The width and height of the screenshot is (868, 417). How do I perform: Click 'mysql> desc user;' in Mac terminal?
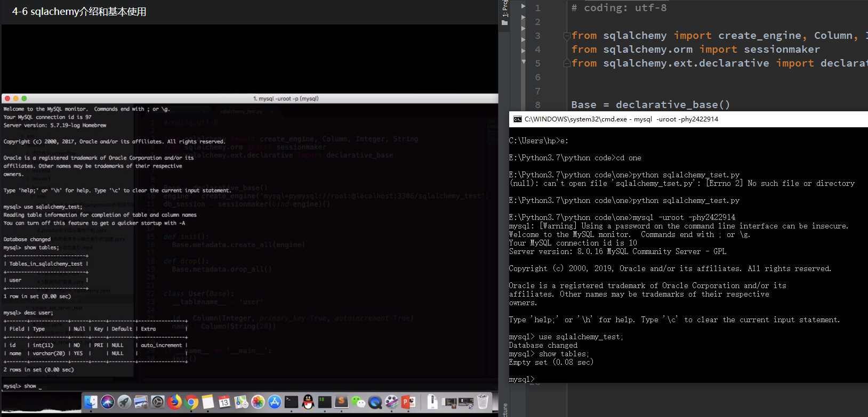28,313
